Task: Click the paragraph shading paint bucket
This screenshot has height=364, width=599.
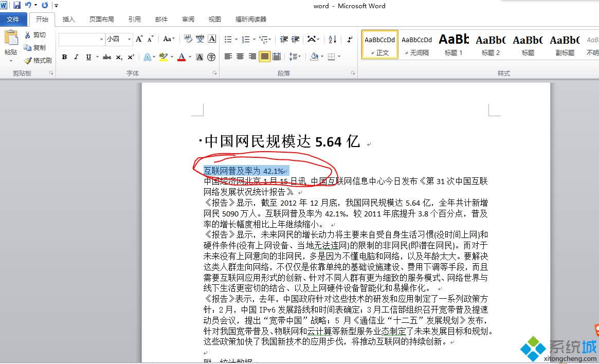Action: pos(314,57)
